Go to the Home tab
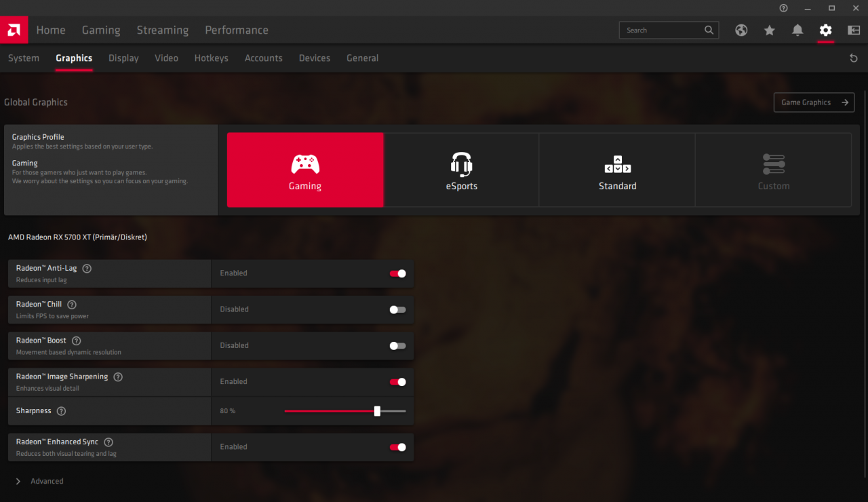 (x=51, y=30)
